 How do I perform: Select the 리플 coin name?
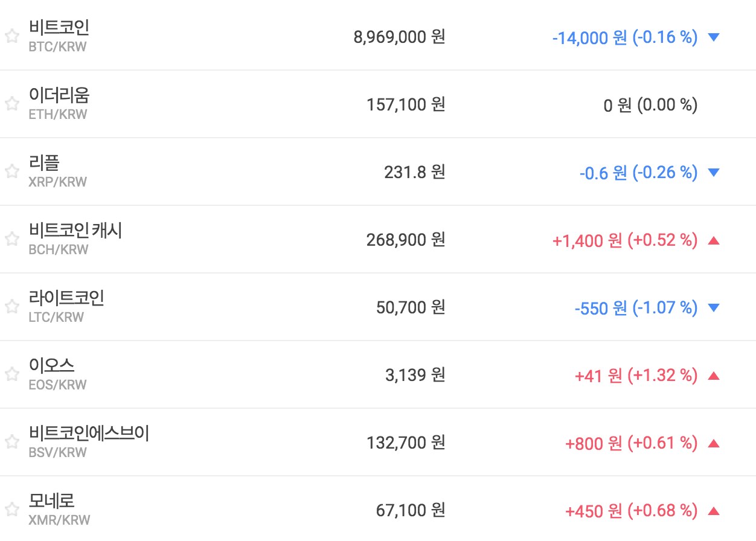(x=44, y=163)
